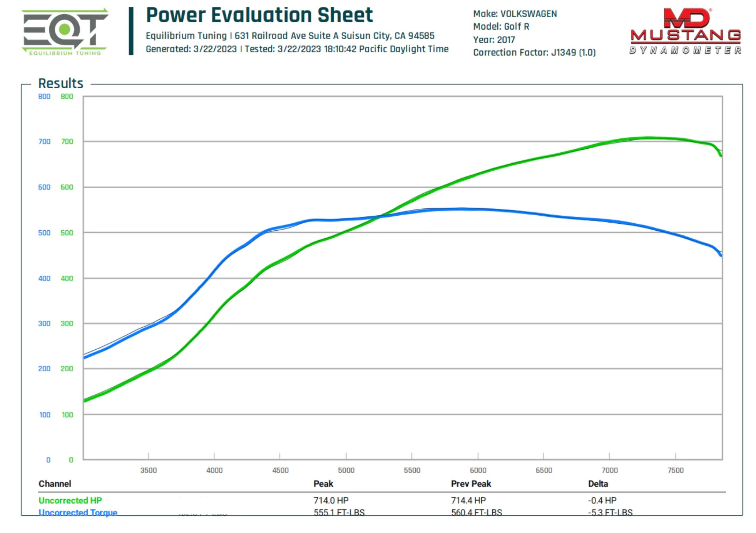Click the 5000 RPM axis label

tap(346, 470)
